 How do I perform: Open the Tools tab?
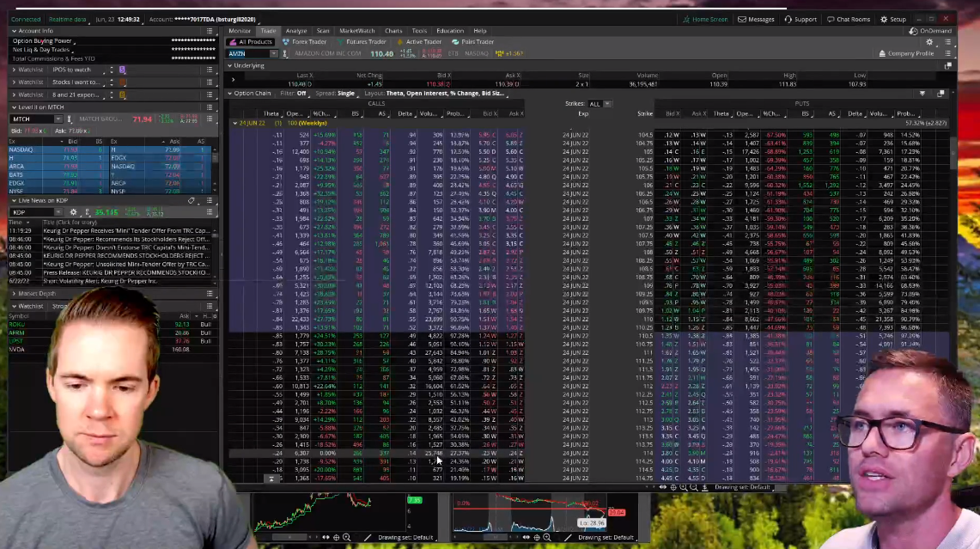[x=419, y=31]
